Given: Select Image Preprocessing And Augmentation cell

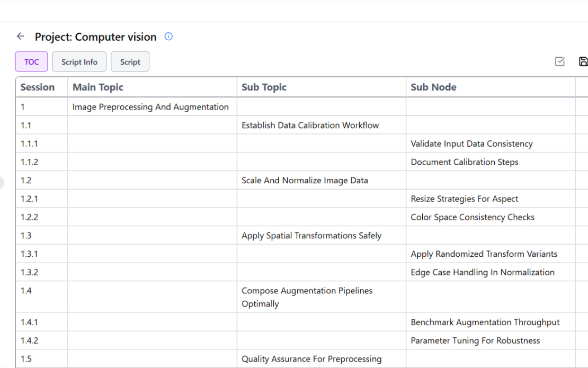Looking at the screenshot, I should click(x=152, y=107).
